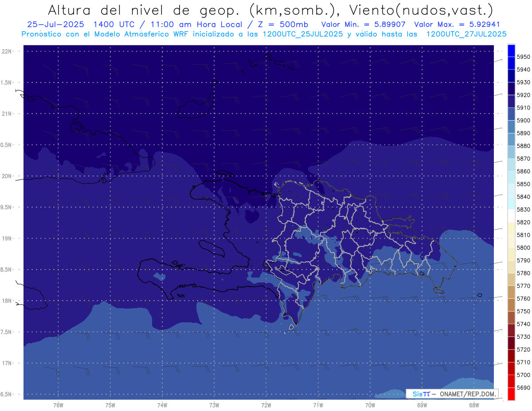532x411 pixels.
Task: Click legend value "5870"
Action: (x=523, y=159)
